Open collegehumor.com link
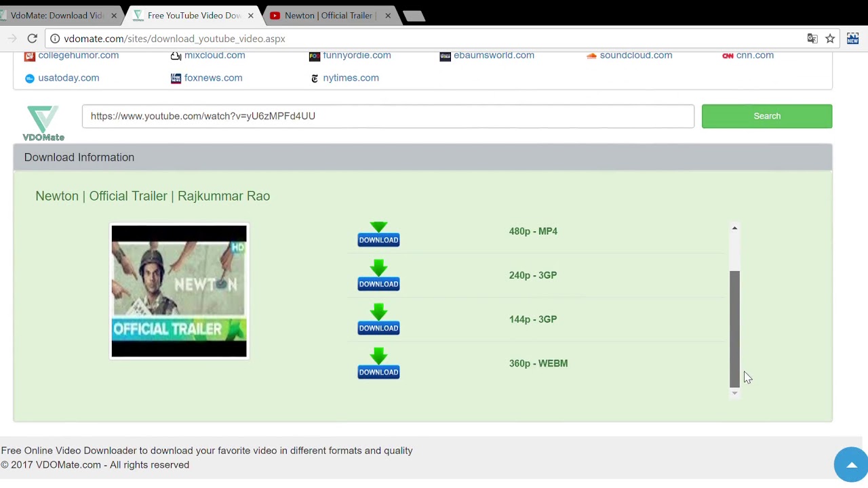 click(x=78, y=55)
